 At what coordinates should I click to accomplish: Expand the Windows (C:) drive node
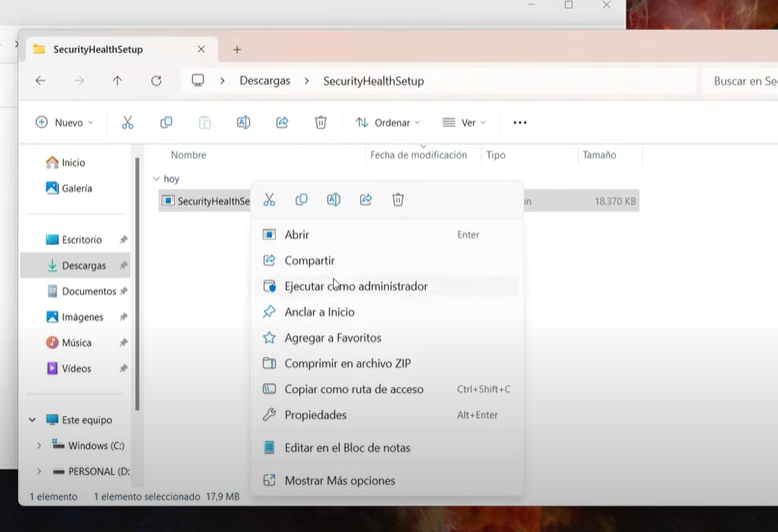(39, 446)
